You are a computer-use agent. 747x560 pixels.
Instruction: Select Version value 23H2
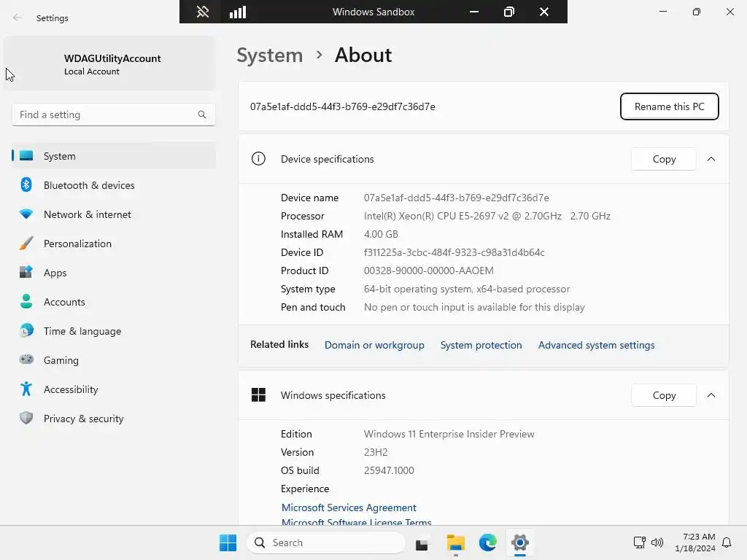pos(376,452)
